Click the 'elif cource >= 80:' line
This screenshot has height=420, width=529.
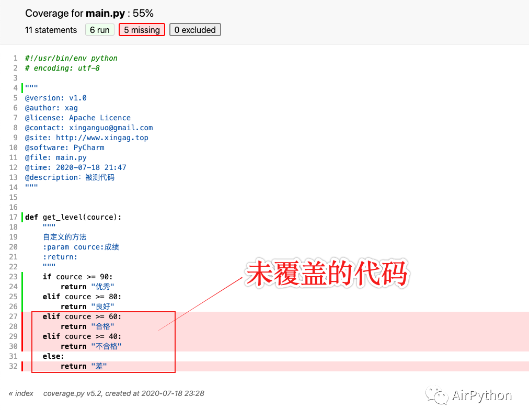click(82, 297)
